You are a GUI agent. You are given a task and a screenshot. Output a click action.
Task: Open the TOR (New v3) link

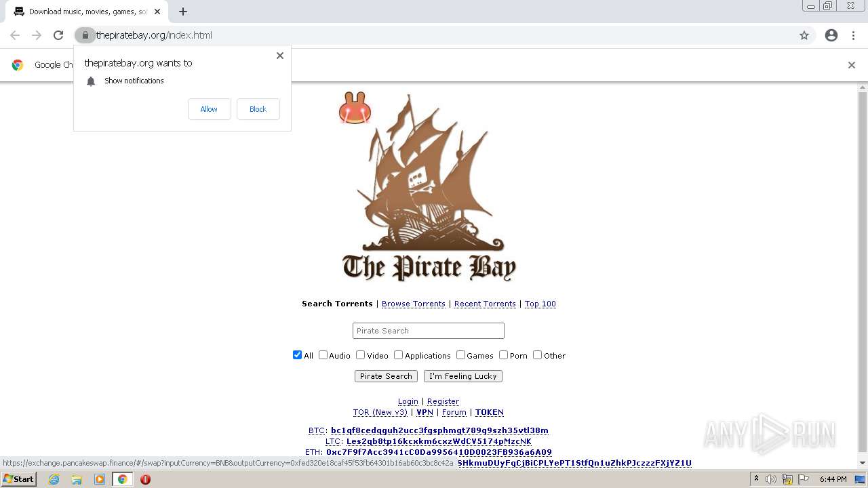coord(380,412)
